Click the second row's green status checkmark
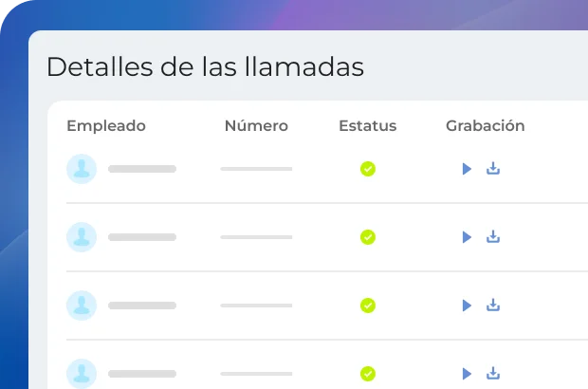Screen dimensions: 588x389 pyautogui.click(x=368, y=237)
